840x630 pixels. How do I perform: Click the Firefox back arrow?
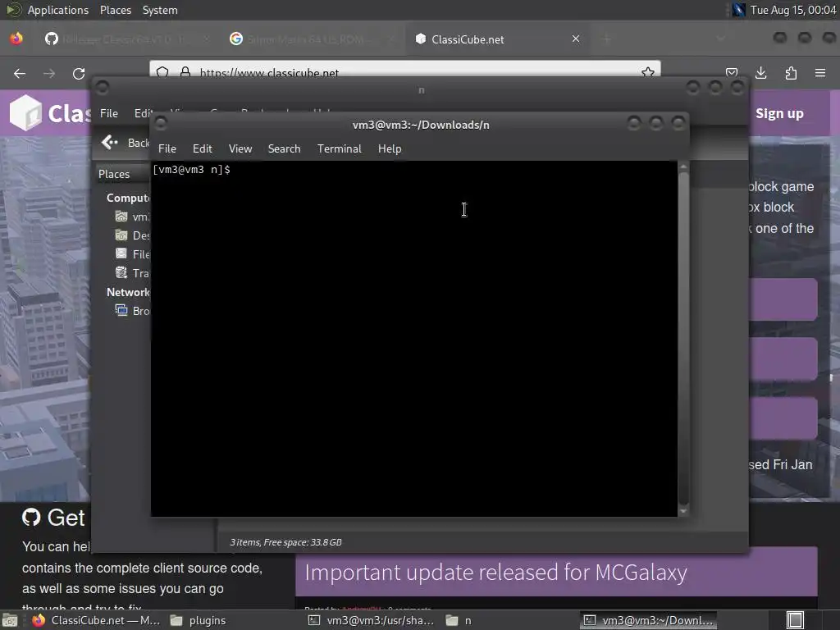pos(20,73)
